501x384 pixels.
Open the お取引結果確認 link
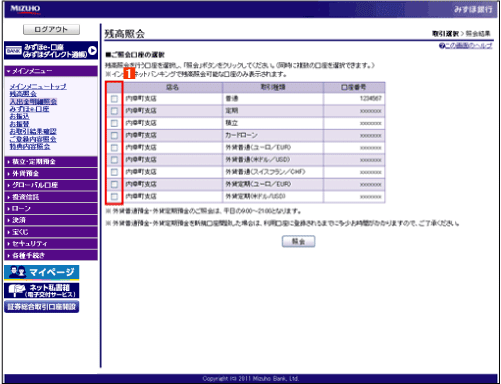click(x=33, y=131)
